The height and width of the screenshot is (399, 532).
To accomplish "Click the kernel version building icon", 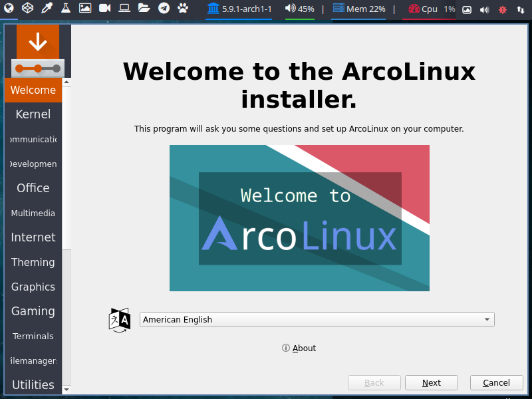I will pos(213,8).
